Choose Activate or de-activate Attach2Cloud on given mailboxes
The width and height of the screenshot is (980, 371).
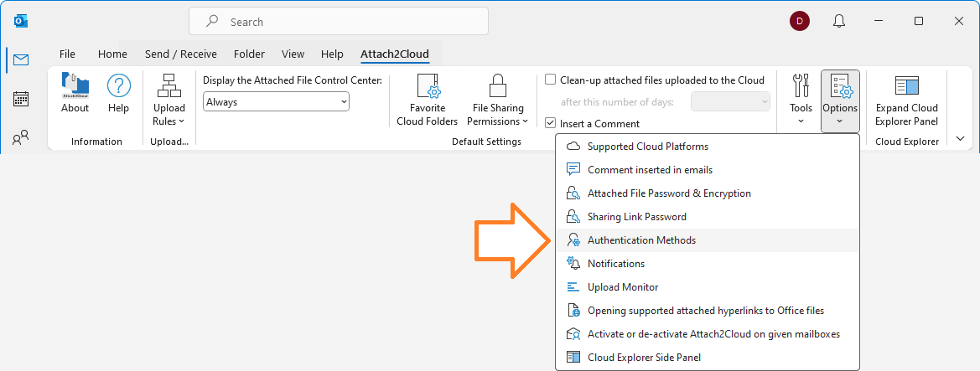click(x=708, y=334)
